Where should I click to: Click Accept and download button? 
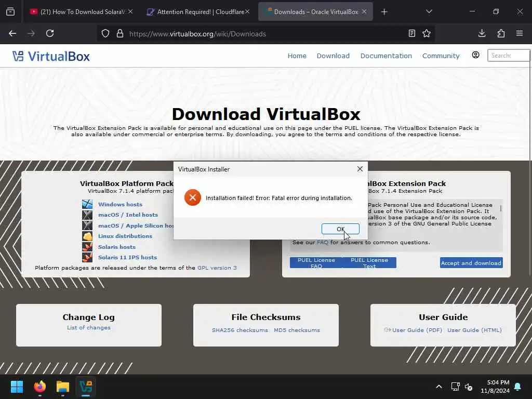(x=471, y=263)
